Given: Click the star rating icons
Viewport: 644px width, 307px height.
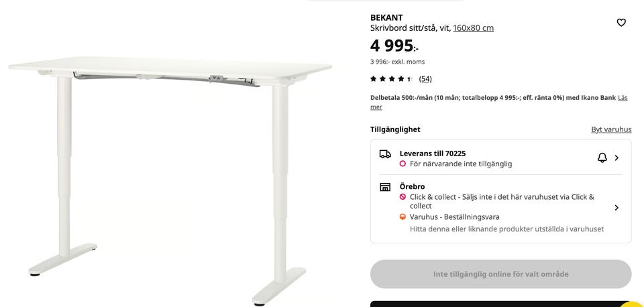Looking at the screenshot, I should click(392, 79).
